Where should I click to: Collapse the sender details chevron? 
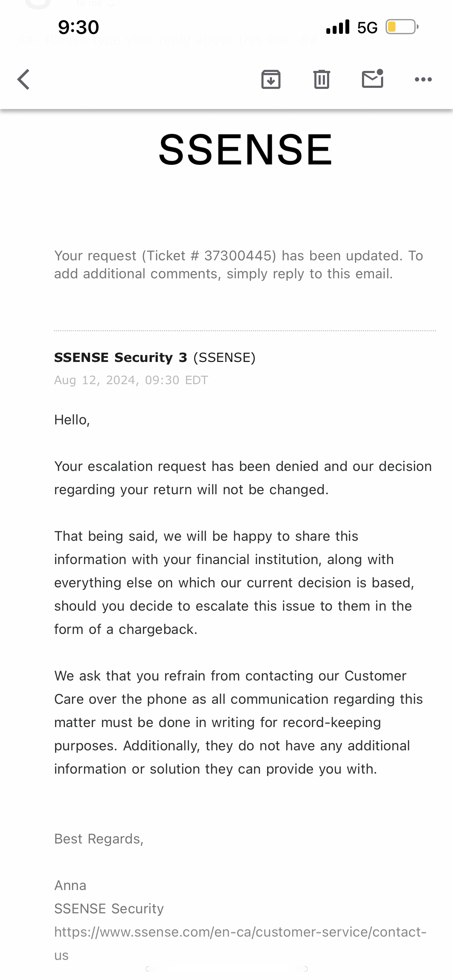(x=111, y=5)
